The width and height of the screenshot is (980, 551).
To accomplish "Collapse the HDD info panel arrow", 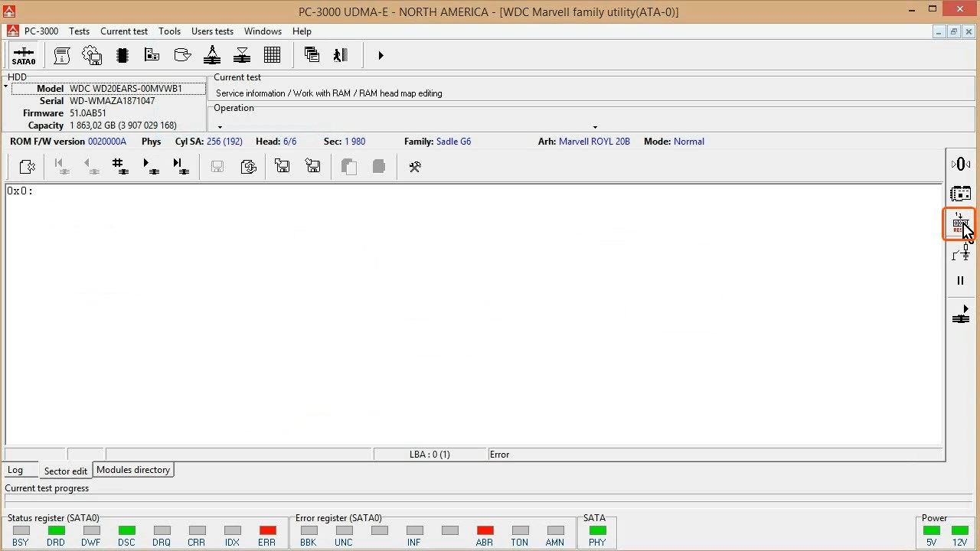I will pyautogui.click(x=5, y=86).
